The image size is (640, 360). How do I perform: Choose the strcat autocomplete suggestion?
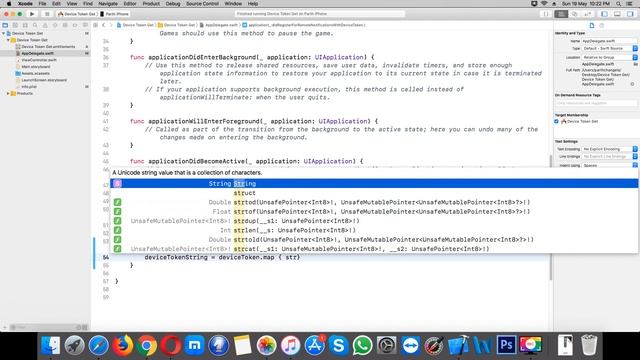[374, 249]
